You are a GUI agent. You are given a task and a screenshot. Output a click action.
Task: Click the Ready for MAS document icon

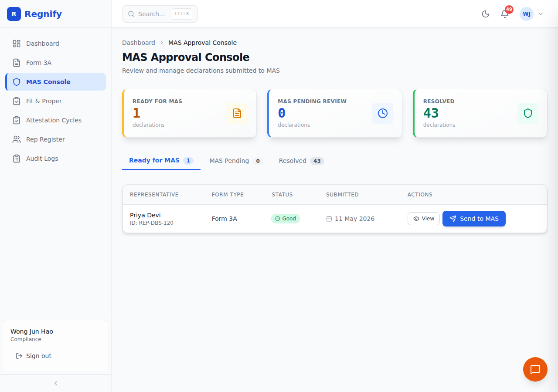(237, 113)
